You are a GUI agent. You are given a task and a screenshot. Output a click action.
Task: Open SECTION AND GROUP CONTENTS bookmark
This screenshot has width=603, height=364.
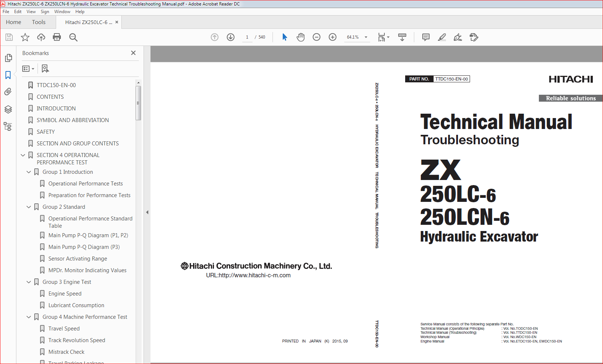(x=78, y=144)
